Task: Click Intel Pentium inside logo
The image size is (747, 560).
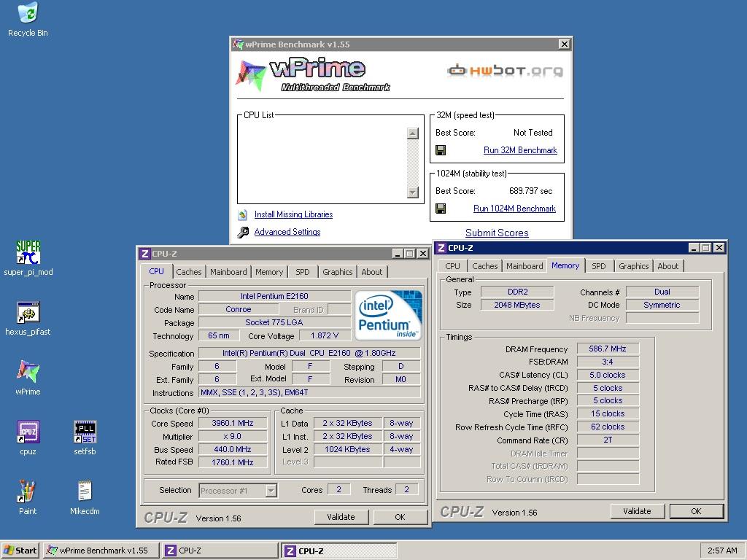Action: coord(389,315)
